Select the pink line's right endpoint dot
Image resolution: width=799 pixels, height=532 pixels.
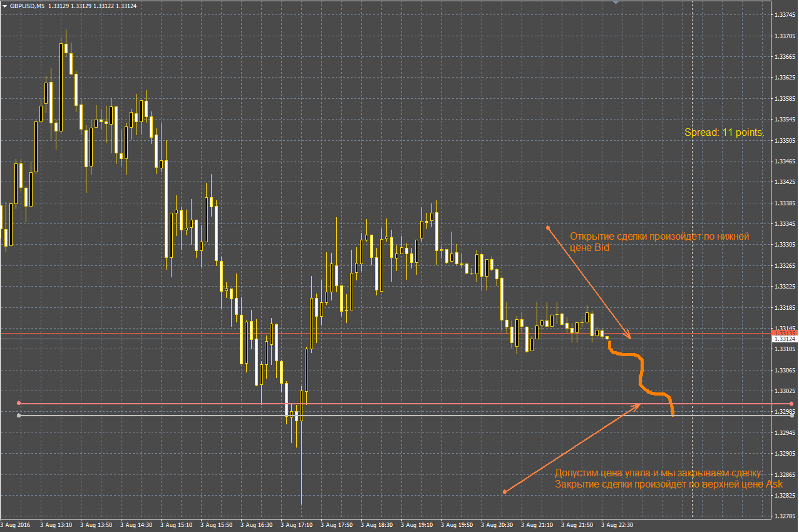coord(792,404)
